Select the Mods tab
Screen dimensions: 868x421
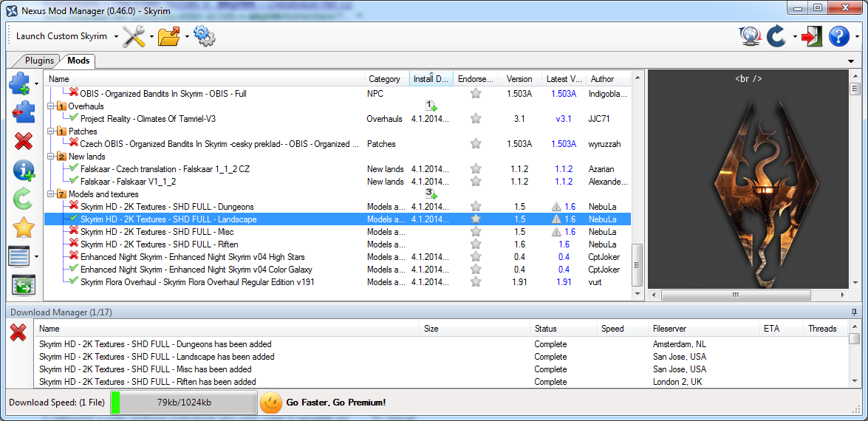(x=78, y=61)
